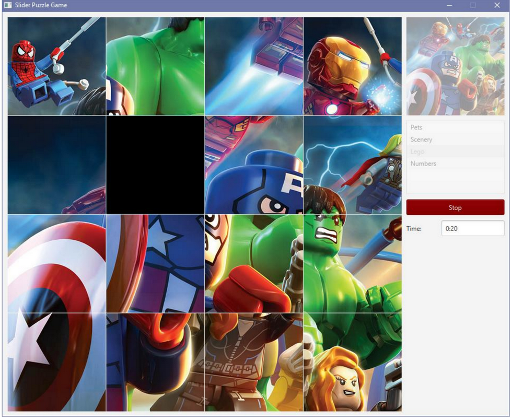Viewport: 512px width, 420px height.
Task: Click the Time value input field
Action: [x=472, y=228]
